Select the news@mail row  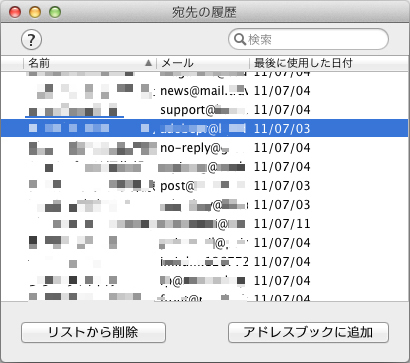(x=205, y=91)
